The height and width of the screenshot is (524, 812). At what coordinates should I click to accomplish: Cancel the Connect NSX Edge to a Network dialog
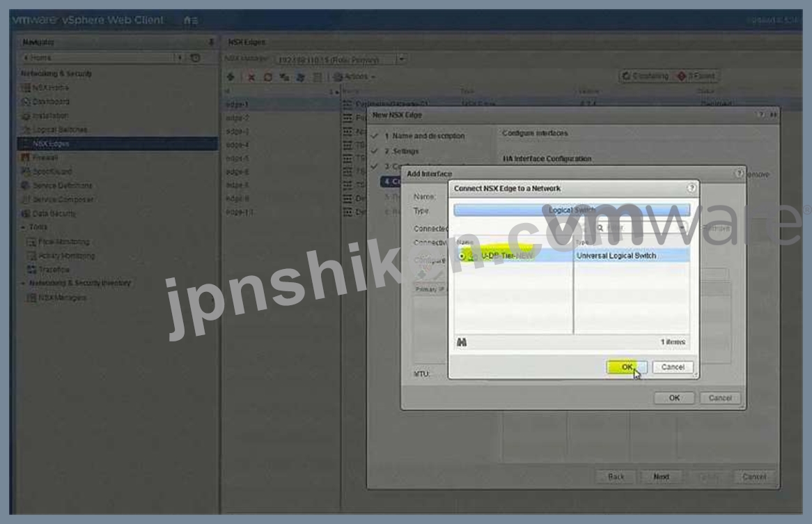pyautogui.click(x=673, y=367)
